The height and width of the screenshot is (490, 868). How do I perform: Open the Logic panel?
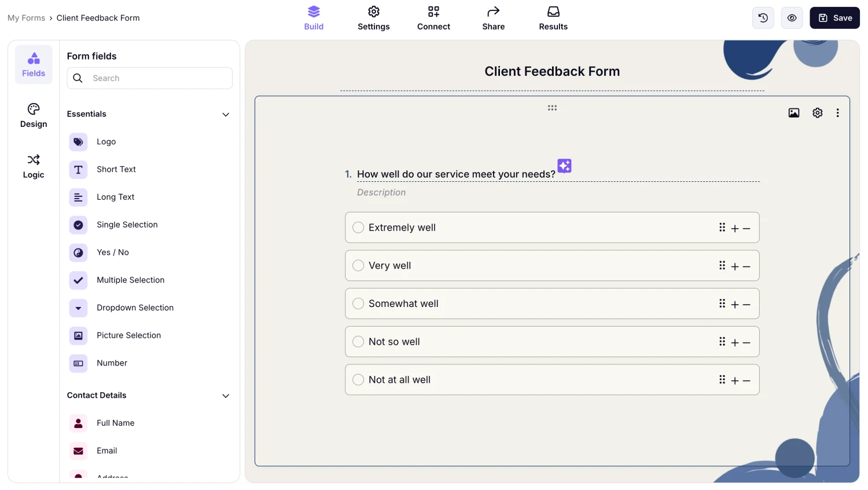click(x=33, y=166)
